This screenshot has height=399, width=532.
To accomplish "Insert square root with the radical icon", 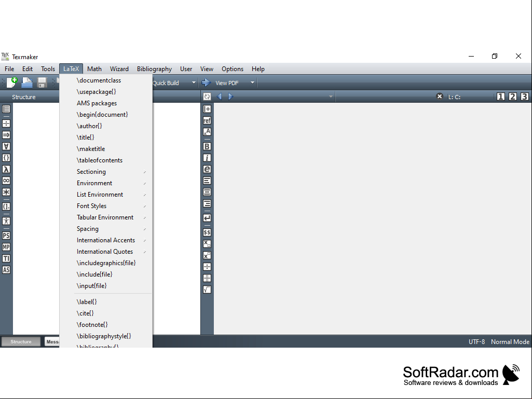I will click(x=207, y=290).
